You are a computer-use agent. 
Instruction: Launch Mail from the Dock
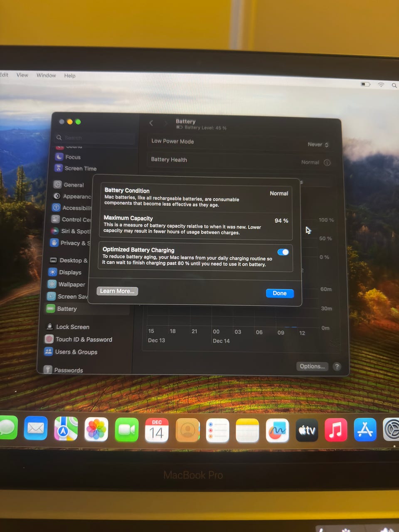point(36,428)
